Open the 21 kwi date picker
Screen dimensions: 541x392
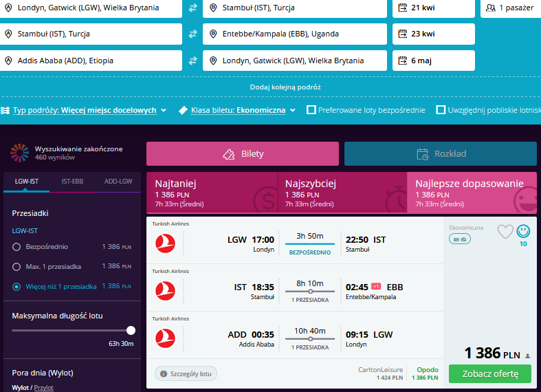tap(434, 8)
